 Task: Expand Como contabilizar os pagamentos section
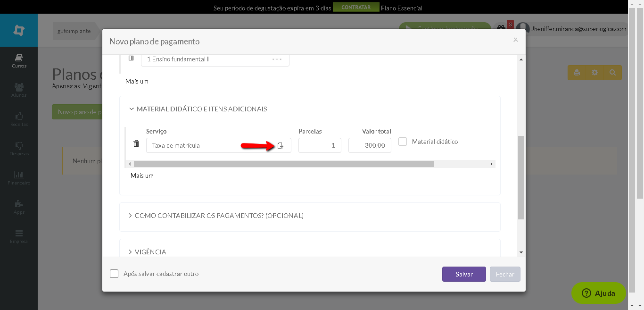[216, 216]
